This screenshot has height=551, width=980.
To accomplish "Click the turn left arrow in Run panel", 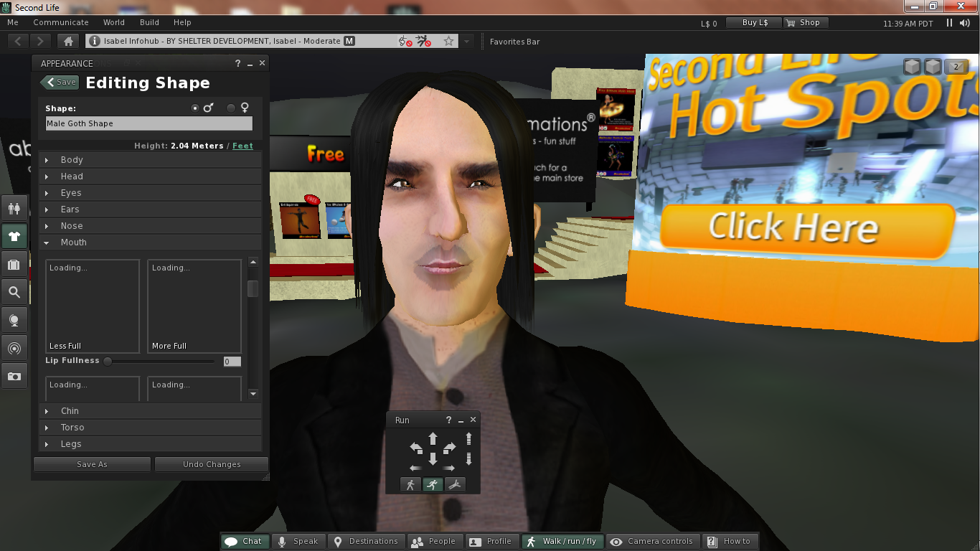I will point(416,448).
